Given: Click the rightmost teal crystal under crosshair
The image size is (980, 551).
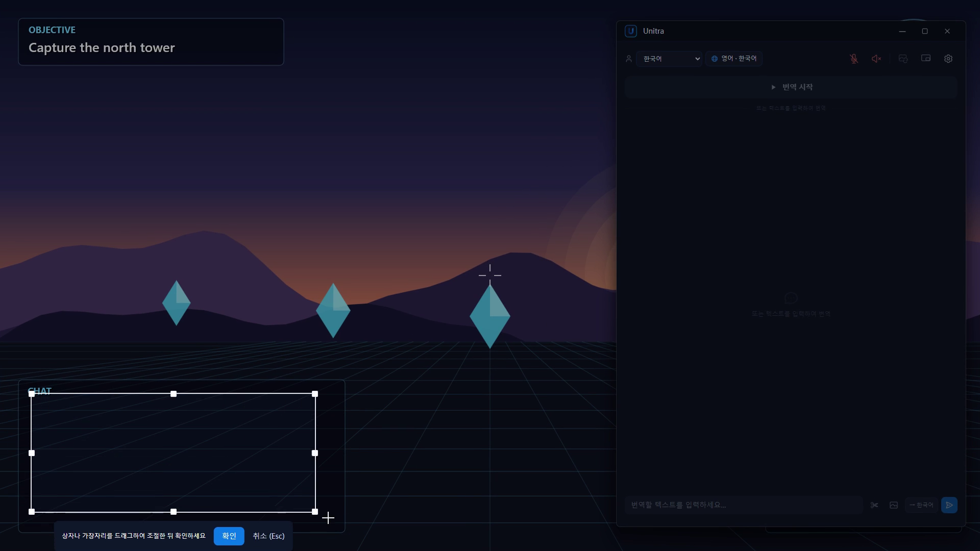Looking at the screenshot, I should [x=490, y=317].
